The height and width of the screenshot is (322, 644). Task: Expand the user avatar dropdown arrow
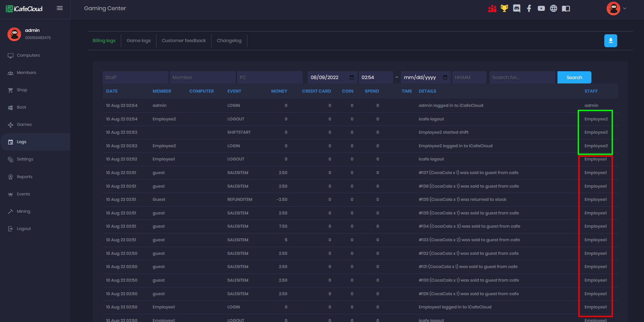pos(625,8)
